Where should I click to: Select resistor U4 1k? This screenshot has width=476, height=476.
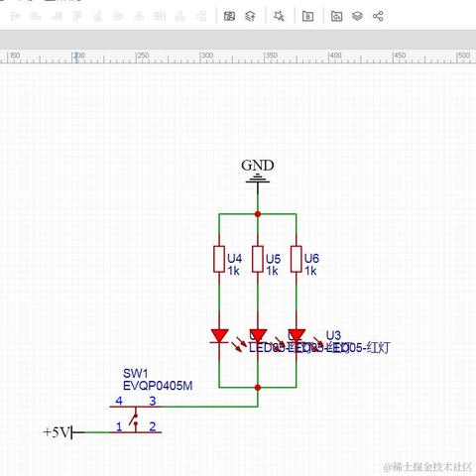[x=219, y=260]
